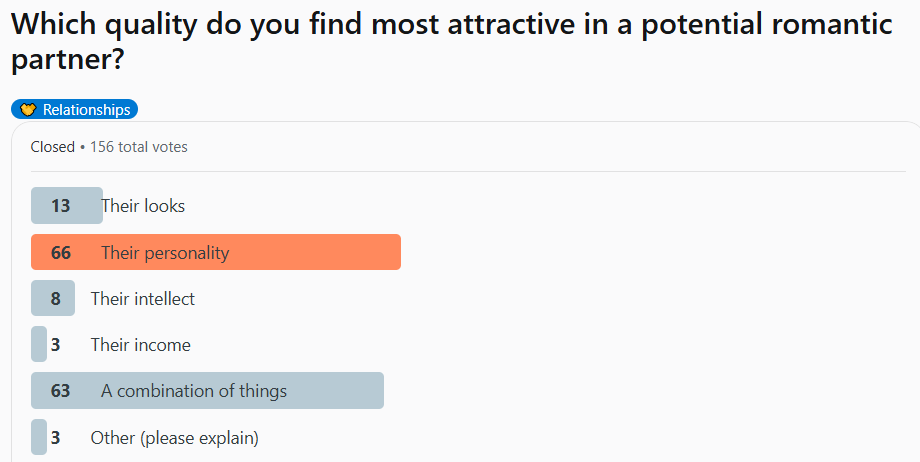Click the vote count 13
The image size is (920, 462).
tap(60, 206)
